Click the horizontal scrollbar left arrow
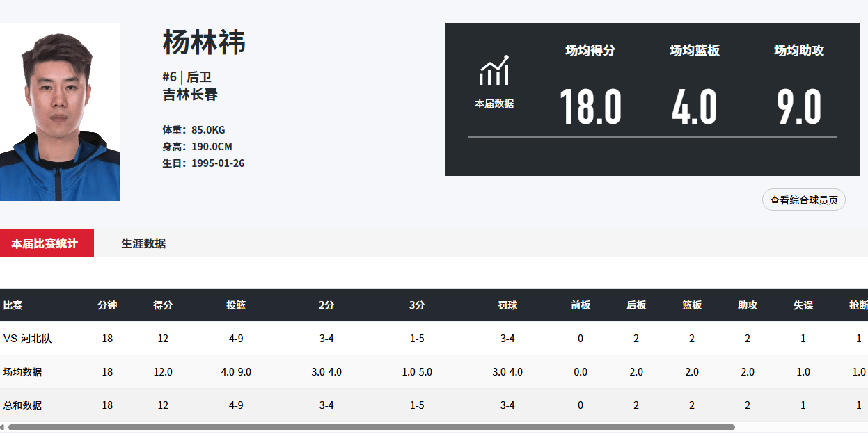The height and width of the screenshot is (436, 868). (3, 428)
